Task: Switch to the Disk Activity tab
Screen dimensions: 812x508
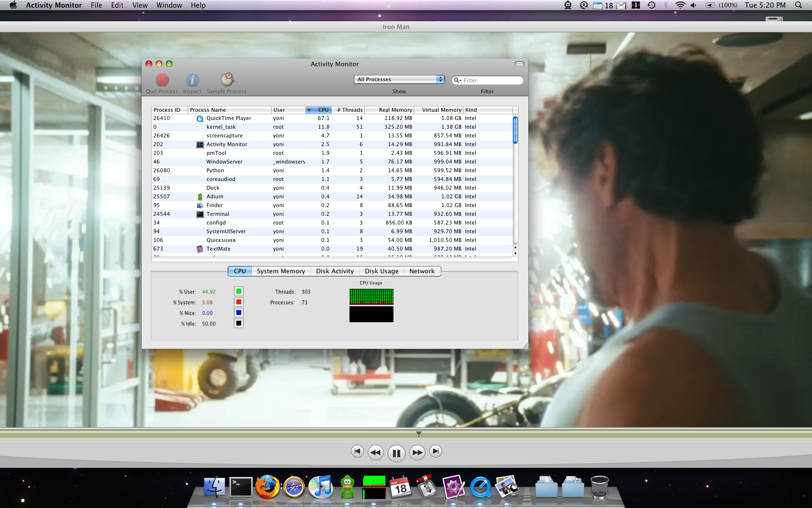Action: tap(335, 271)
